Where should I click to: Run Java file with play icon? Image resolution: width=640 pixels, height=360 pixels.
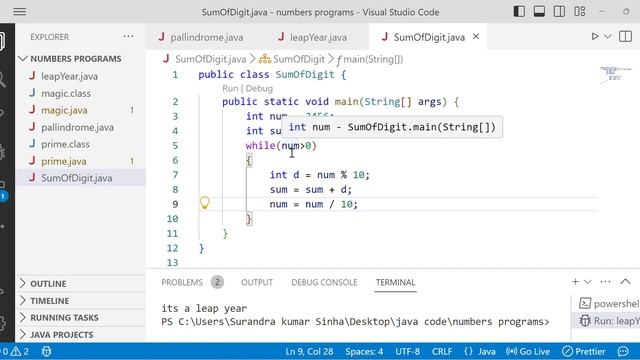(x=595, y=36)
